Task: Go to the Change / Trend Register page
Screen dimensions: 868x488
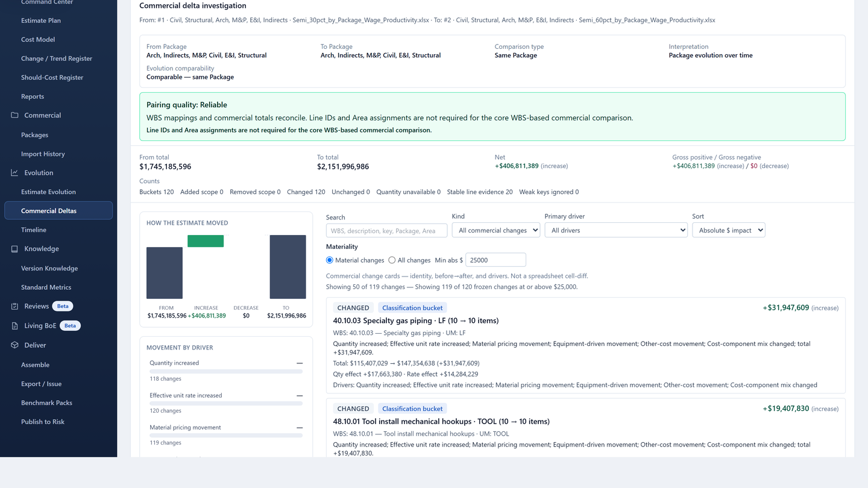Action: point(57,58)
